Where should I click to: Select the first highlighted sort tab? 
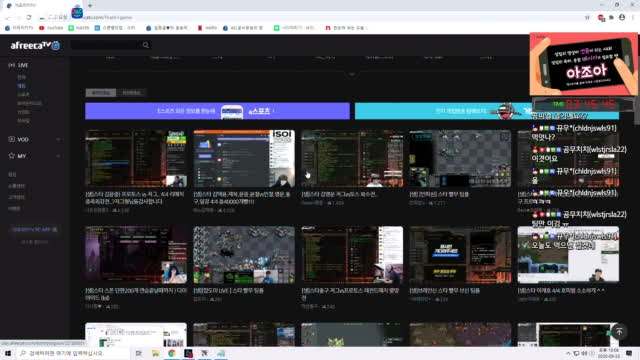pyautogui.click(x=101, y=93)
